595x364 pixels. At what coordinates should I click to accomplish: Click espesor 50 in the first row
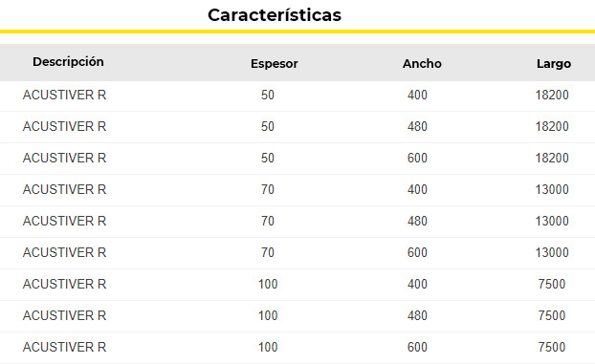coord(268,95)
